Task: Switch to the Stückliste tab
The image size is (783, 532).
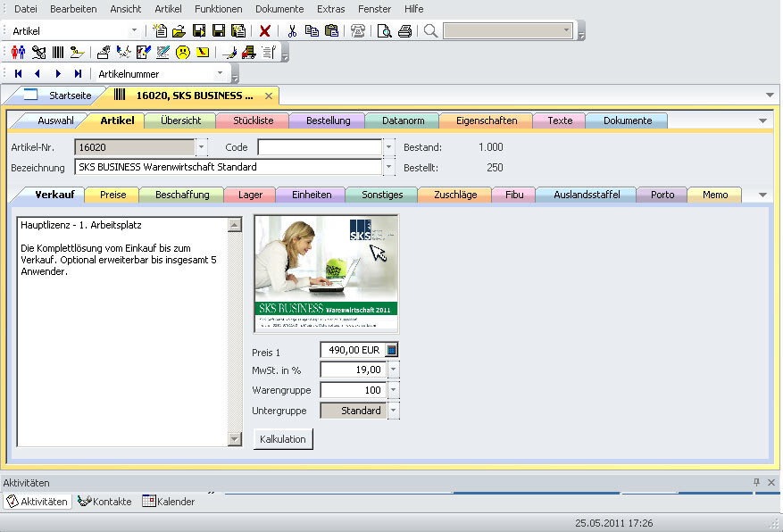Action: [x=254, y=121]
